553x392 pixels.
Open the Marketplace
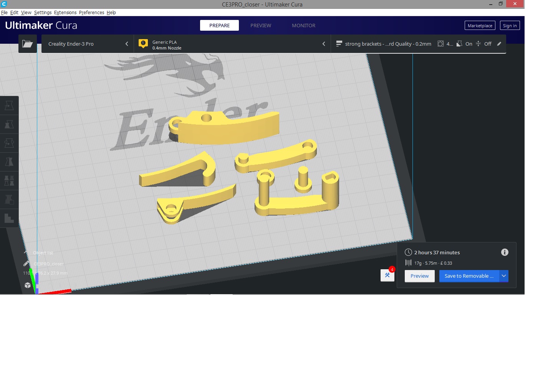480,25
